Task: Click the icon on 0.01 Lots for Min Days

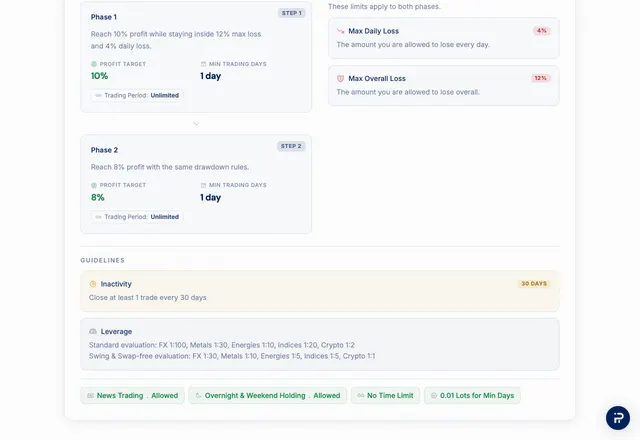Action: tap(434, 396)
